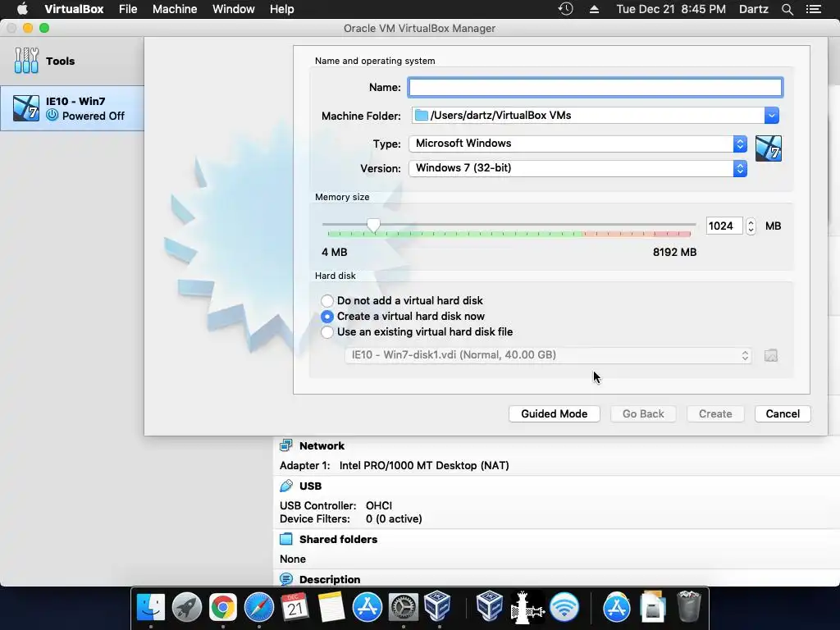
Task: Open the Window menu
Action: 234,9
